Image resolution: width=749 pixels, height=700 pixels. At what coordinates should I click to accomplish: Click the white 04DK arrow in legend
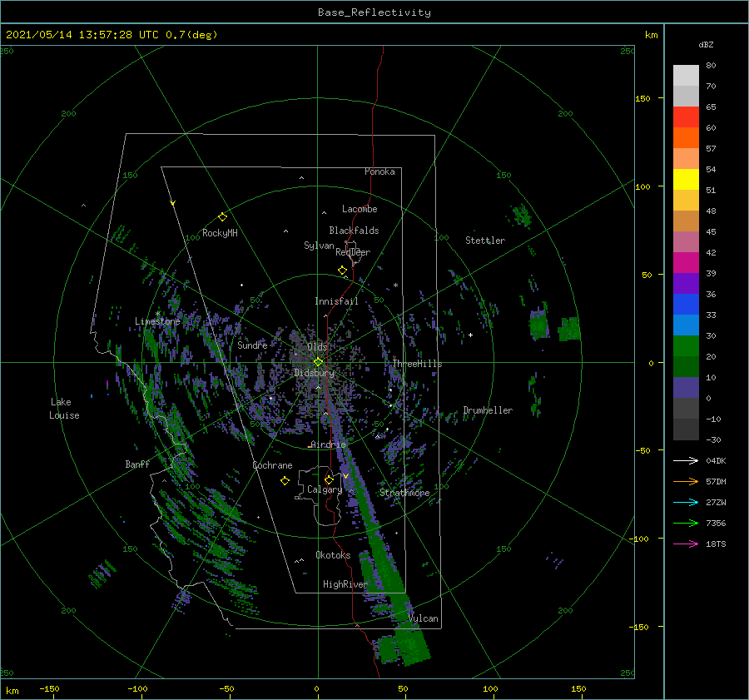click(686, 460)
